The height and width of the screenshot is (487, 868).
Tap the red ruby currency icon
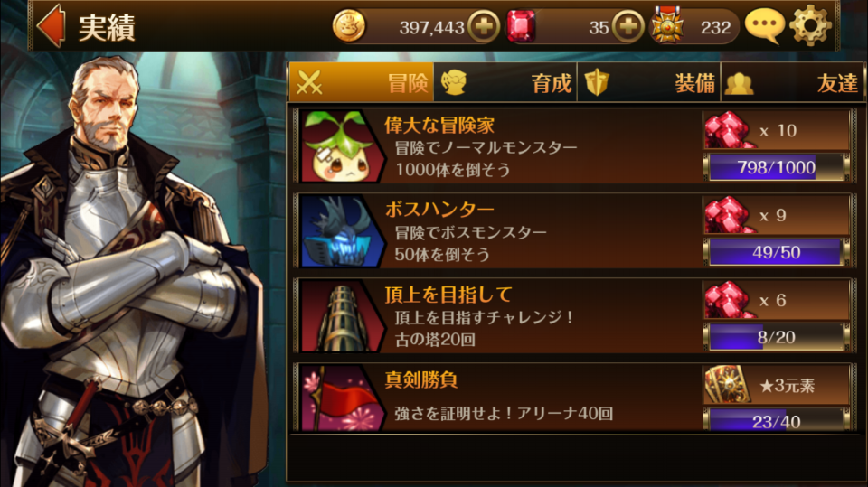[521, 26]
